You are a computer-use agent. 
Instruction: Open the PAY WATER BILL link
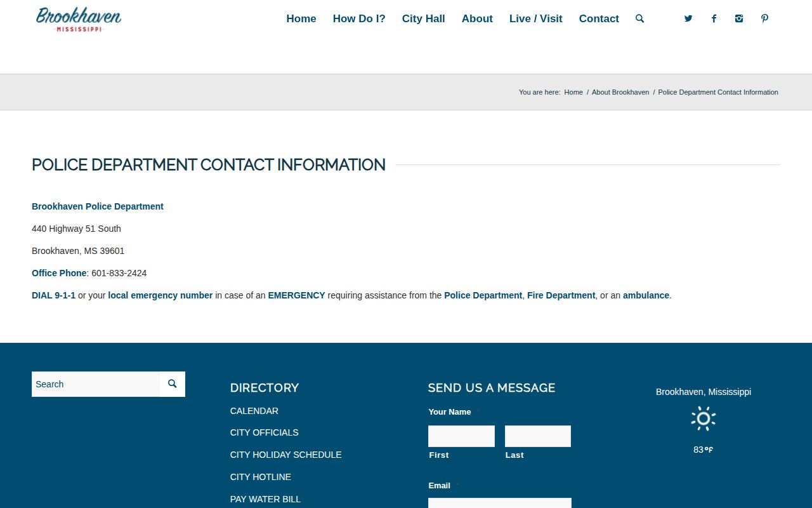[265, 499]
